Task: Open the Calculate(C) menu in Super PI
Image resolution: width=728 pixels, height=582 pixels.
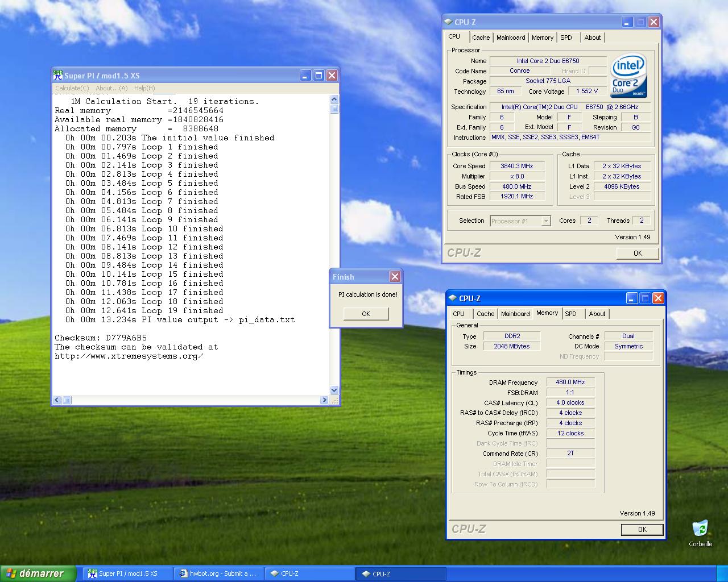Action: point(72,88)
